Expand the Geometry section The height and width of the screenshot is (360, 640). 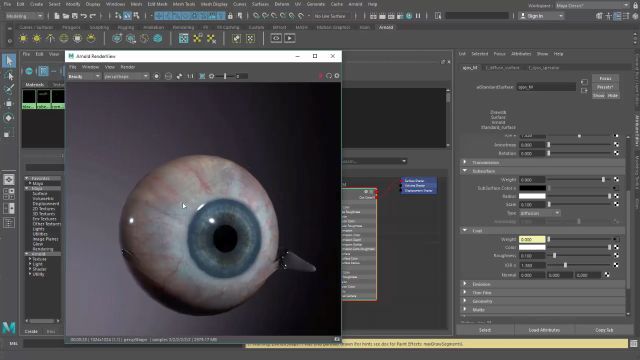pyautogui.click(x=464, y=301)
